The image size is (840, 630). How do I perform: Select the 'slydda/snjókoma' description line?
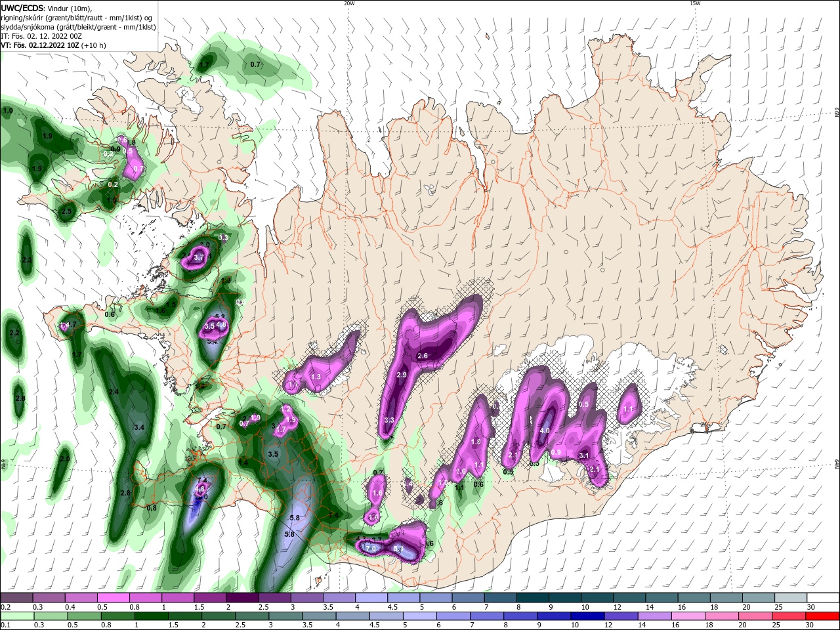[78, 27]
